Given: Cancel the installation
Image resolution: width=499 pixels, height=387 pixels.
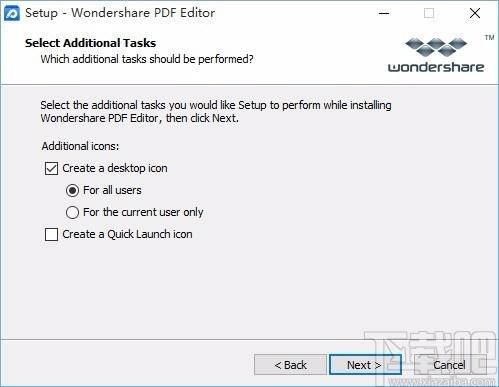Looking at the screenshot, I should (x=450, y=365).
